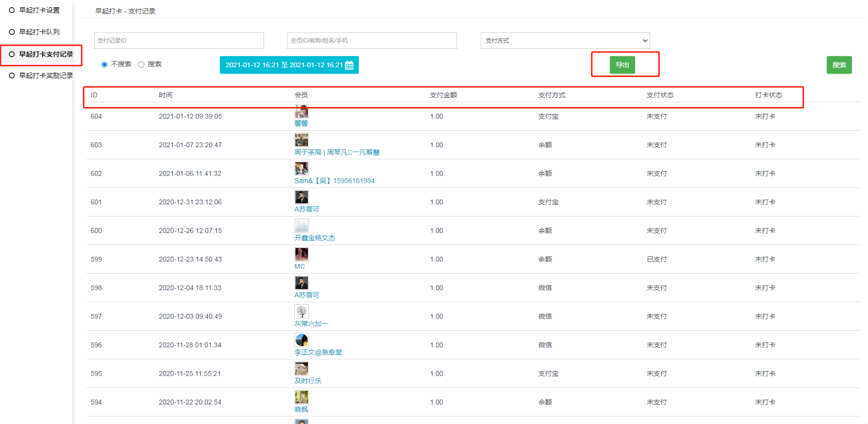Click the green 导出 export button
Screen dimensions: 868x424
tap(622, 65)
